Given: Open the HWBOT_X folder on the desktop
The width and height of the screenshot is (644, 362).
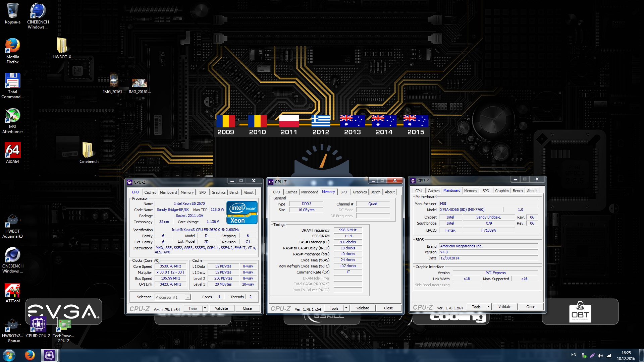Looking at the screenshot, I should [x=63, y=48].
